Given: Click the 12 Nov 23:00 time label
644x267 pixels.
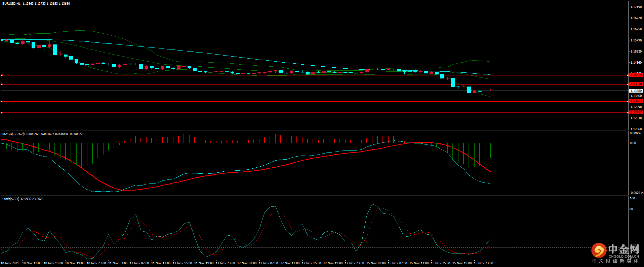Looking at the screenshot, I should coord(354,263).
